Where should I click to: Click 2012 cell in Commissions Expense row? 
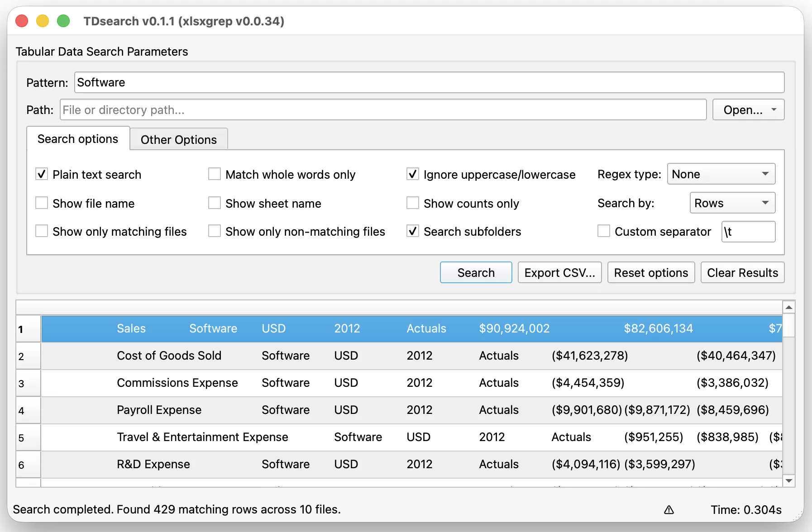click(420, 383)
